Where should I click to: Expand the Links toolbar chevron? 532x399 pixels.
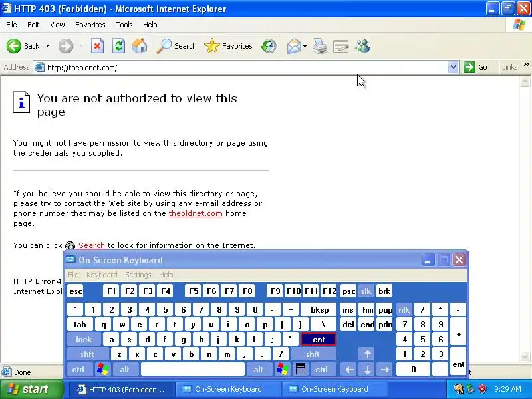tap(526, 65)
